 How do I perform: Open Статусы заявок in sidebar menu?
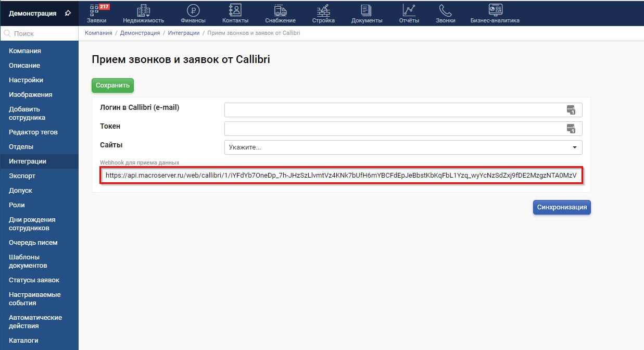click(34, 280)
